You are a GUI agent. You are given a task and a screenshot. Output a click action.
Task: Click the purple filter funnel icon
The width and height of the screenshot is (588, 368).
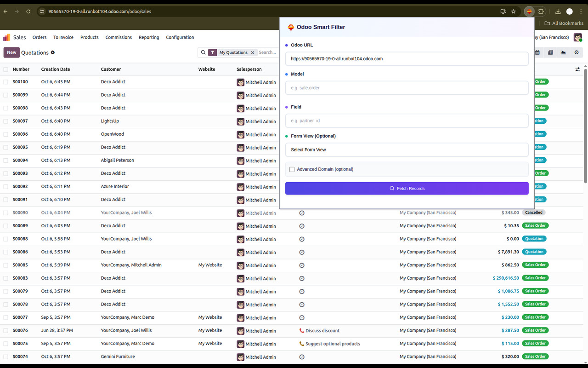click(x=212, y=52)
